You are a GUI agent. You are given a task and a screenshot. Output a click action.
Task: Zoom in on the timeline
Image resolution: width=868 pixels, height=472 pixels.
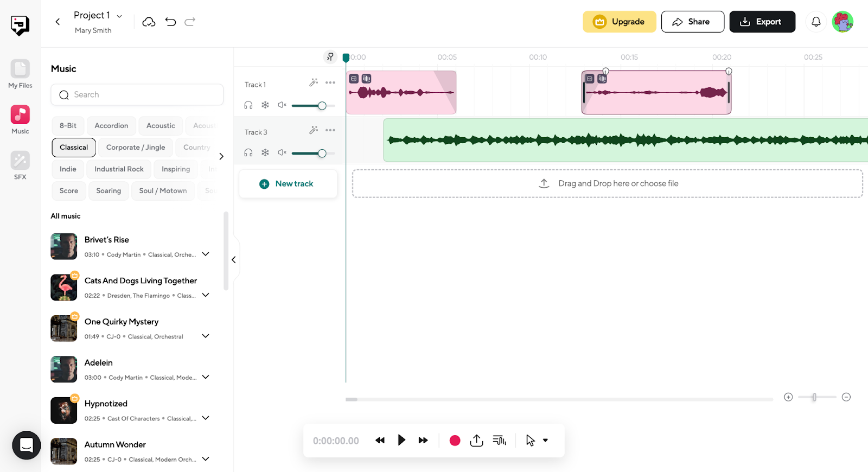point(788,397)
